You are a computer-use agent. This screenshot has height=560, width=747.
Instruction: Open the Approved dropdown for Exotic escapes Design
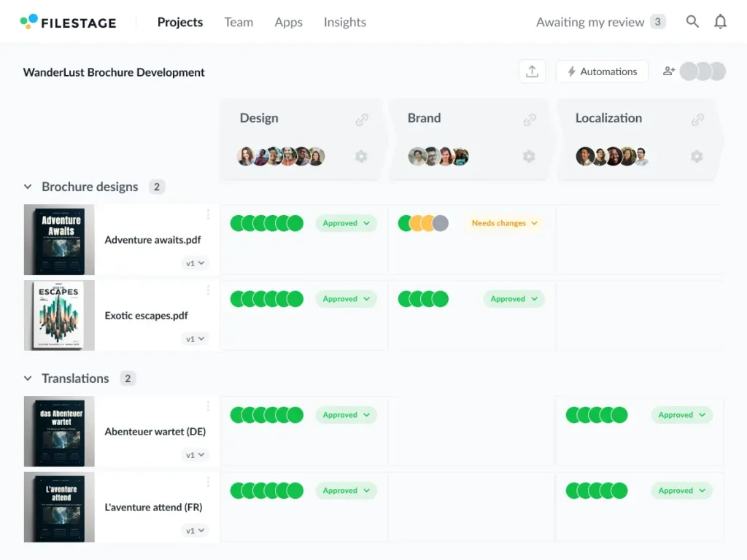(346, 298)
